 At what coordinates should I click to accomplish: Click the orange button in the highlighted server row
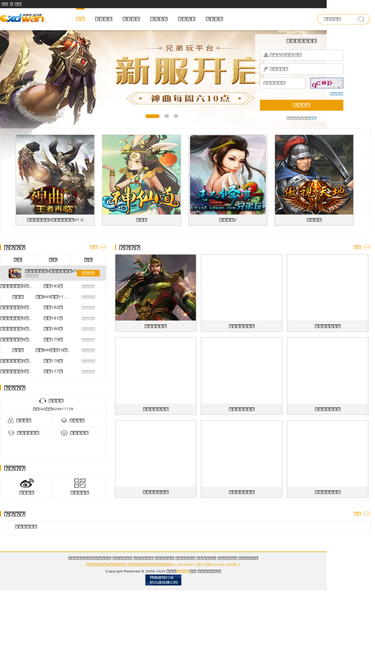pyautogui.click(x=88, y=273)
